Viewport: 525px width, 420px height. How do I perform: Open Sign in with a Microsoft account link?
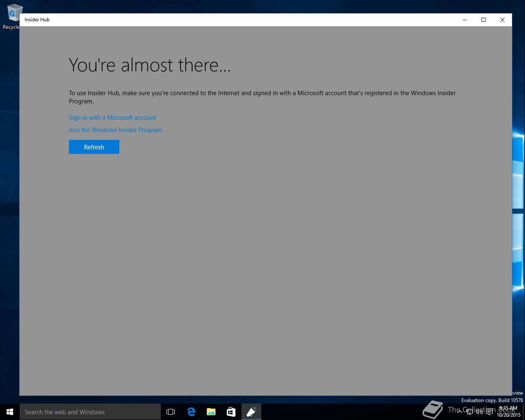coord(112,118)
